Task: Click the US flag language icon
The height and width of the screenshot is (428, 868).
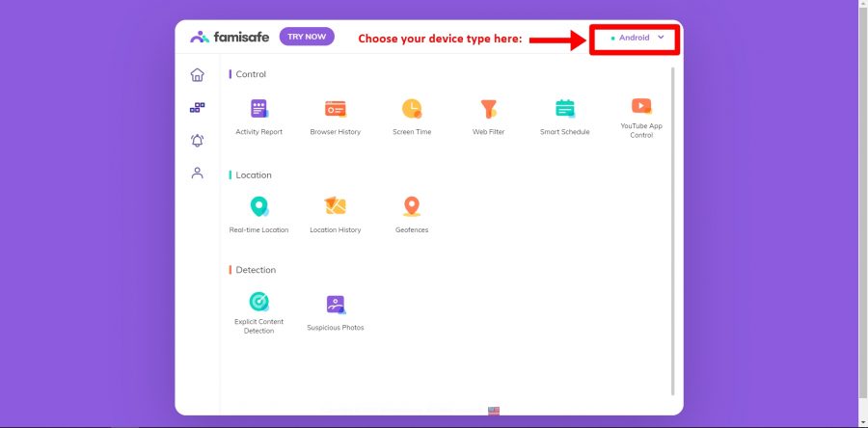Action: click(x=494, y=411)
